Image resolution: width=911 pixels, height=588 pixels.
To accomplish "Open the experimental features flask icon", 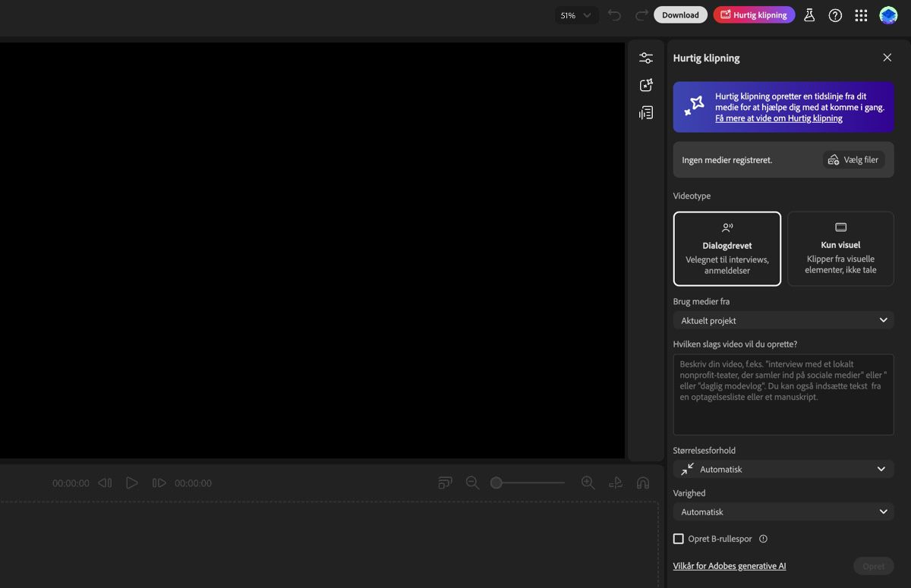I will [809, 14].
